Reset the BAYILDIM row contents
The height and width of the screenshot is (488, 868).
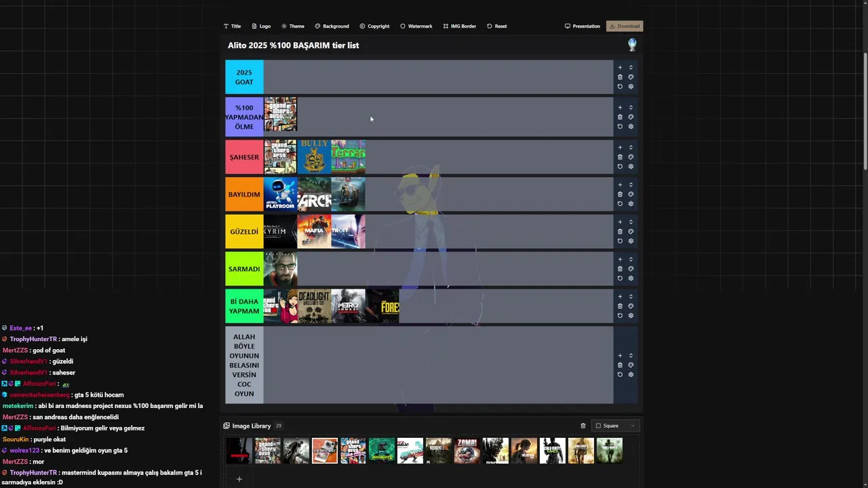[620, 204]
